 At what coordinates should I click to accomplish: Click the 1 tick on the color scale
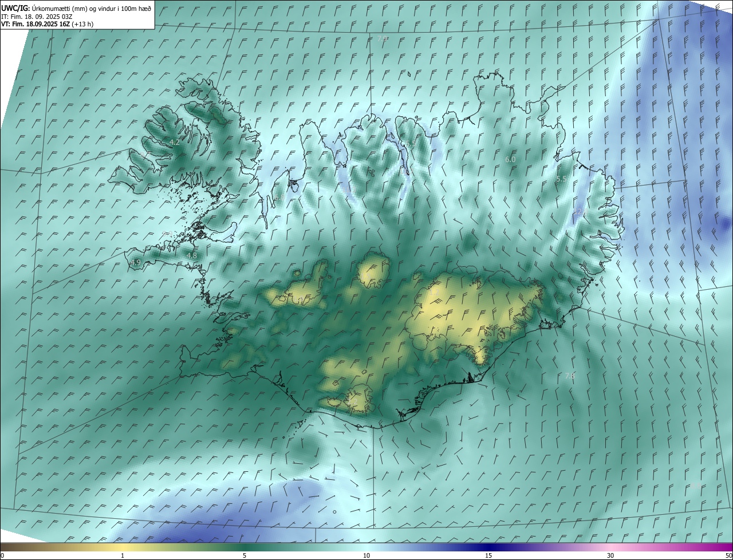point(123,555)
